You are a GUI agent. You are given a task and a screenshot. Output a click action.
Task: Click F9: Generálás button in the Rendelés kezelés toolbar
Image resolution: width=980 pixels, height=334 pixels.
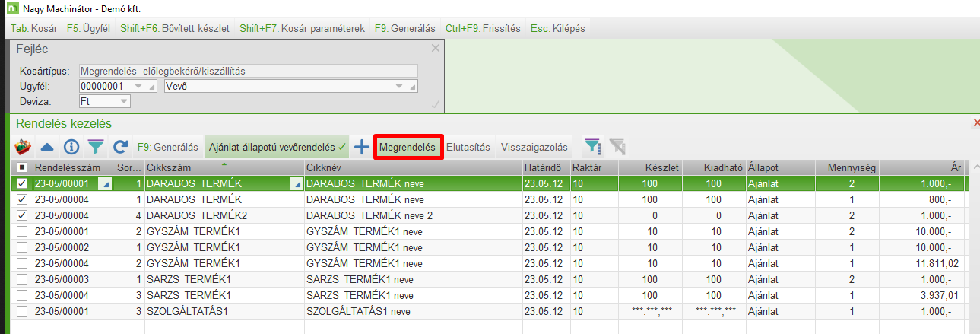[x=168, y=147]
